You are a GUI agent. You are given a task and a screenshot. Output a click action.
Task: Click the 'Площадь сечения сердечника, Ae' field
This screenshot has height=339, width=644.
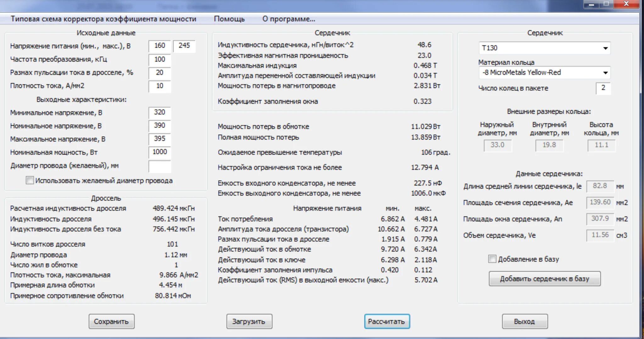click(600, 203)
